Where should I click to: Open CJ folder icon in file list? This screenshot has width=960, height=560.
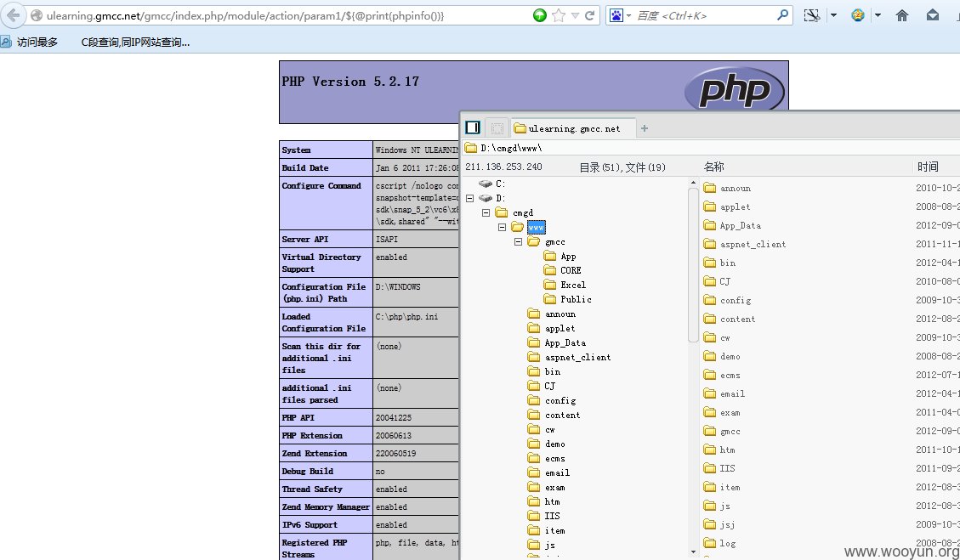click(x=710, y=281)
